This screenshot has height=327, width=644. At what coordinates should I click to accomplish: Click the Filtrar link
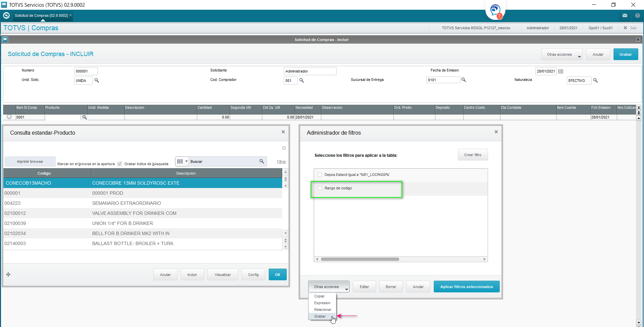(x=281, y=161)
